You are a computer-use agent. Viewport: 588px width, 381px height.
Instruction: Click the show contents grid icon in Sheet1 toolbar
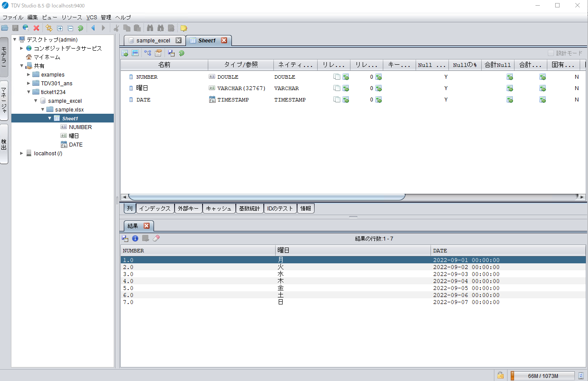point(135,53)
